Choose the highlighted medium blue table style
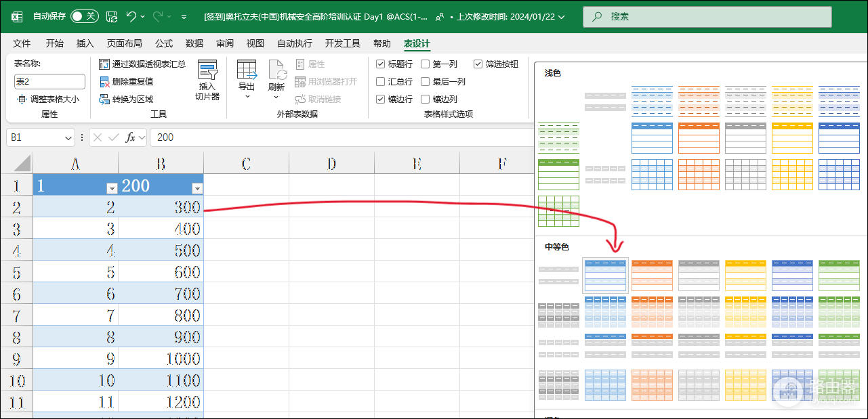This screenshot has width=868, height=419. pyautogui.click(x=605, y=275)
